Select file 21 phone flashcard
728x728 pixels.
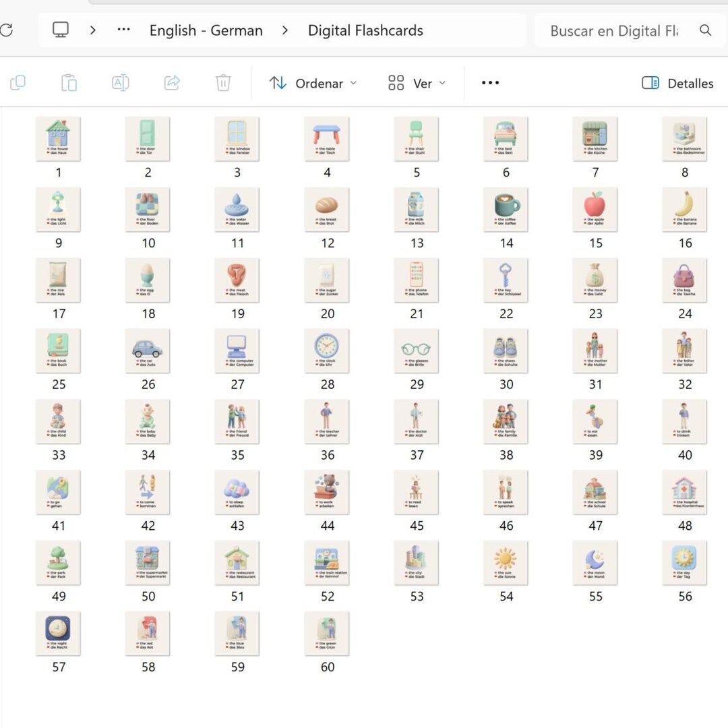click(416, 280)
